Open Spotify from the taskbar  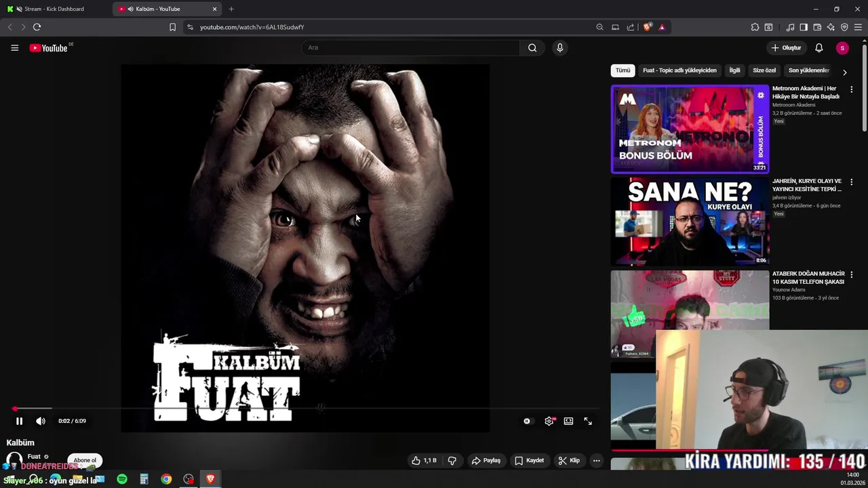click(122, 479)
